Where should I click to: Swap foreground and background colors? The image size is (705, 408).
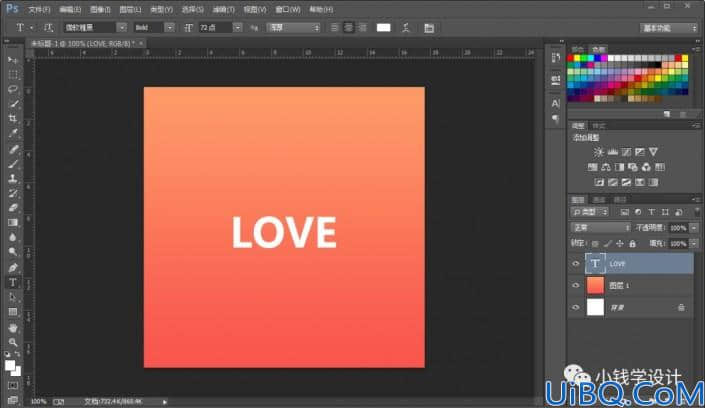point(18,354)
